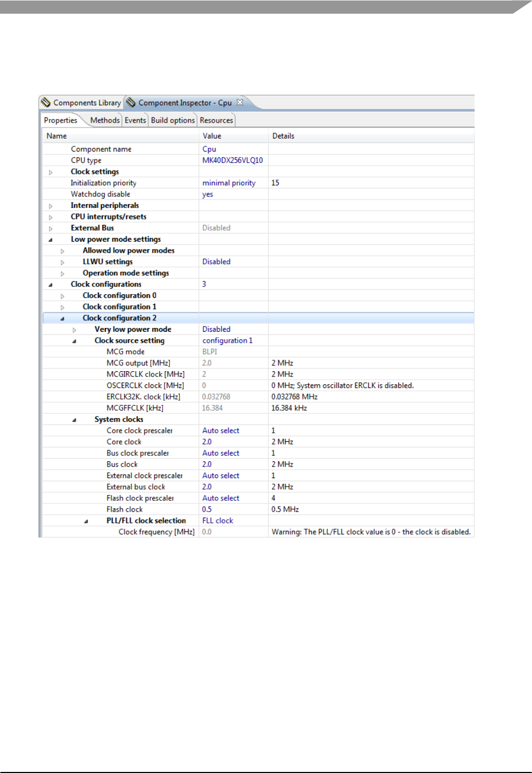Screen dimensions: 532x773
Task: Open the Events tab
Action: click(x=135, y=120)
